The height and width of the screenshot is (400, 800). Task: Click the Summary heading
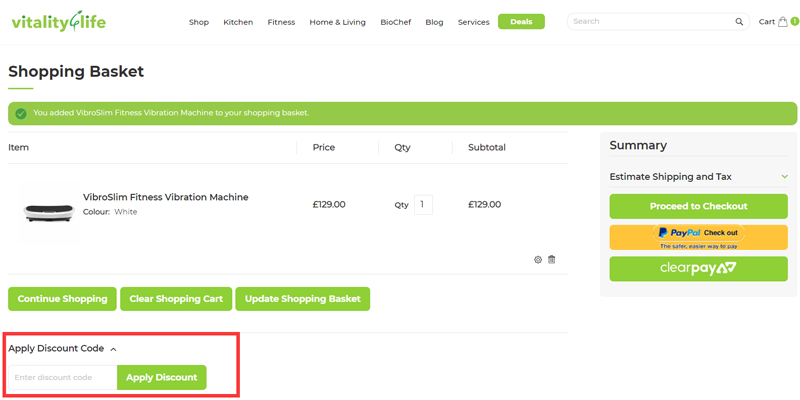(638, 145)
